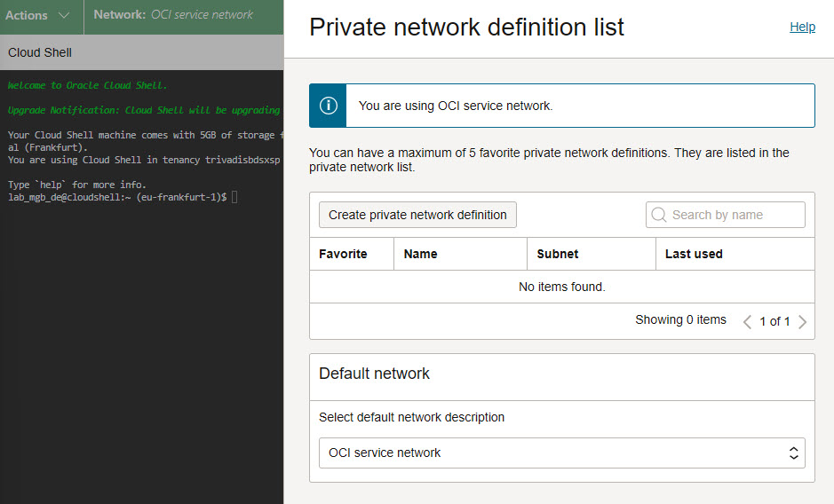Focus the Search by name field
The height and width of the screenshot is (504, 834).
(x=726, y=215)
